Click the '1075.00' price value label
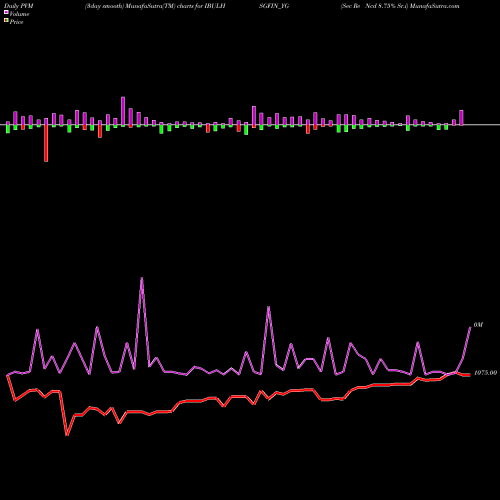Image resolution: width=500 pixels, height=500 pixels. pyautogui.click(x=485, y=373)
